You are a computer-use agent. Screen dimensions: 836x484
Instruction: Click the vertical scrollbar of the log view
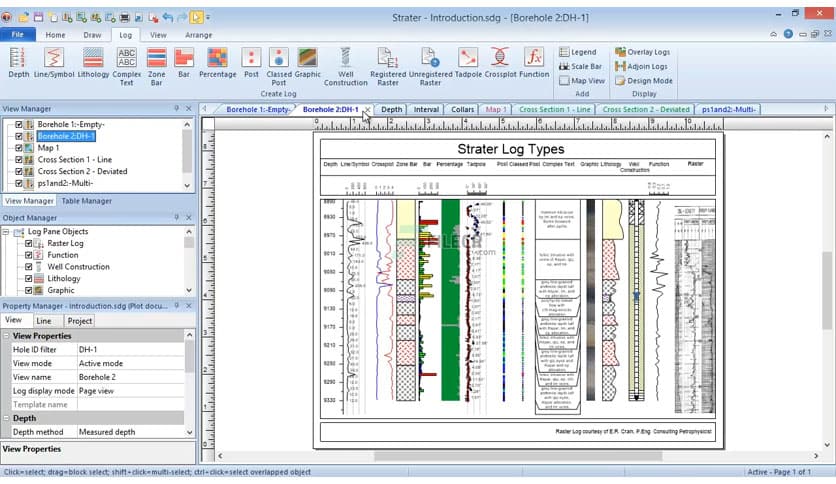827,291
